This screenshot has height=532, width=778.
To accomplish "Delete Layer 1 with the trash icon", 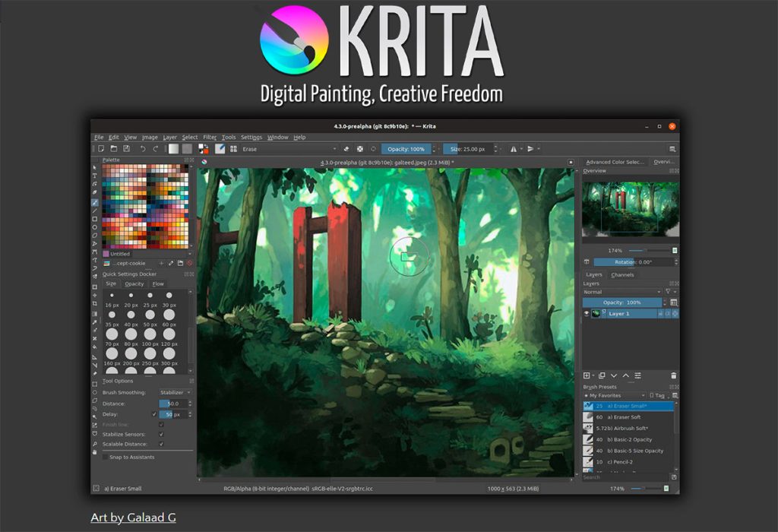I will coord(673,375).
